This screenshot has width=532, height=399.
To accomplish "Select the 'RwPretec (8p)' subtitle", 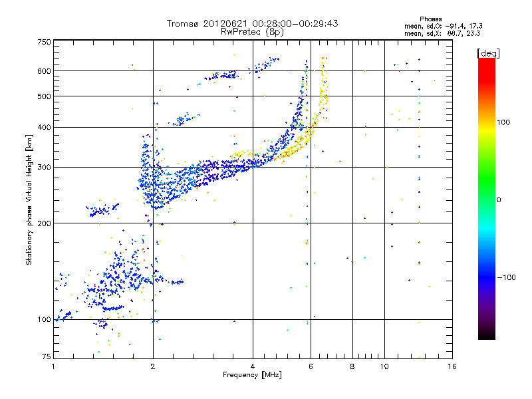I will (x=252, y=32).
